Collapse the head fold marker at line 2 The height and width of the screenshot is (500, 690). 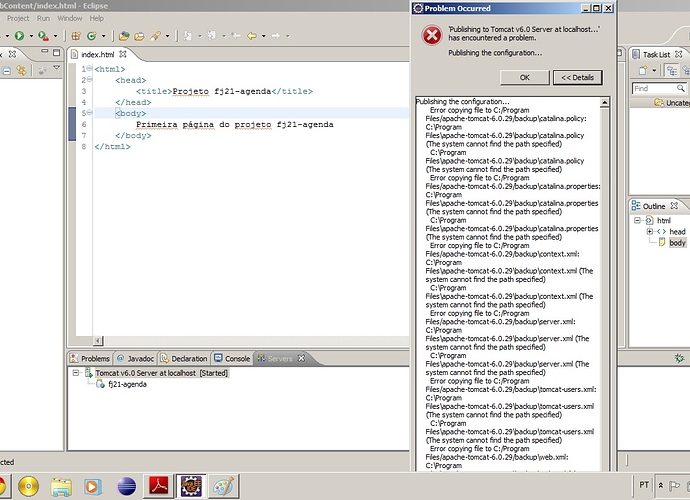pyautogui.click(x=89, y=79)
